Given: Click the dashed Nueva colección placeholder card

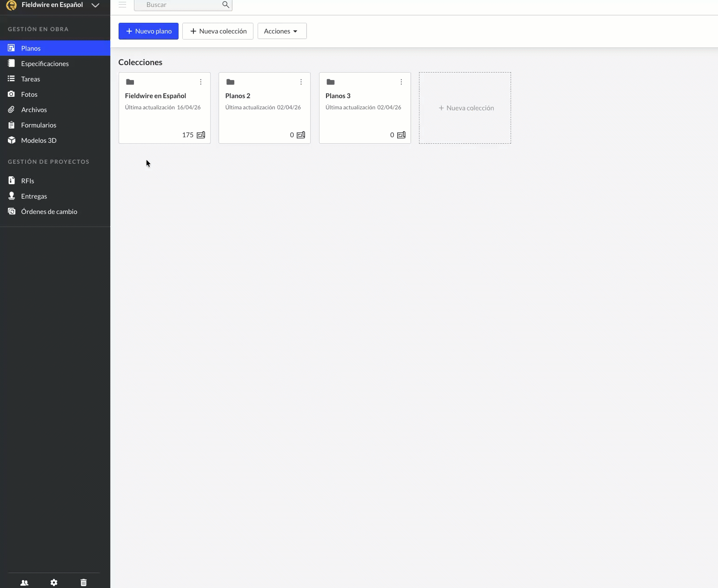Looking at the screenshot, I should pos(465,108).
